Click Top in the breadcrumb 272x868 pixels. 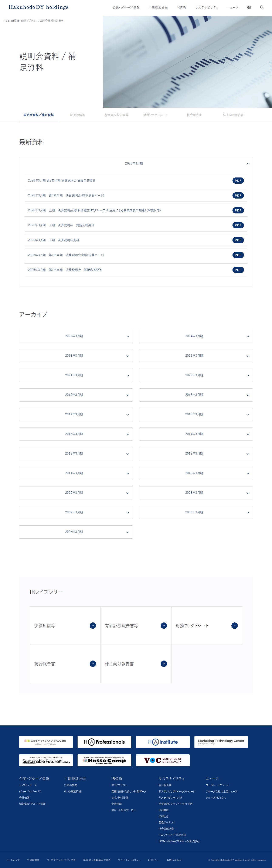[x=7, y=21]
